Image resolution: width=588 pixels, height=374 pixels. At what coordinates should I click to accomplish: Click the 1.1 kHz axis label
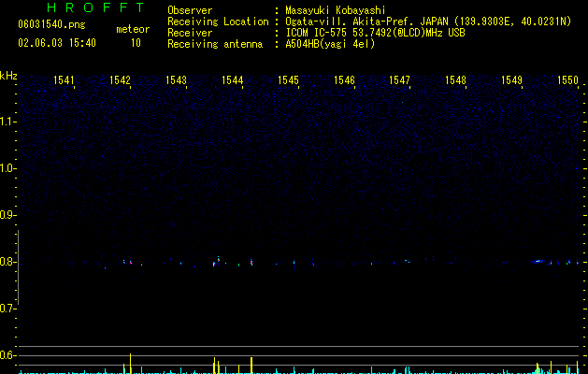pos(8,122)
